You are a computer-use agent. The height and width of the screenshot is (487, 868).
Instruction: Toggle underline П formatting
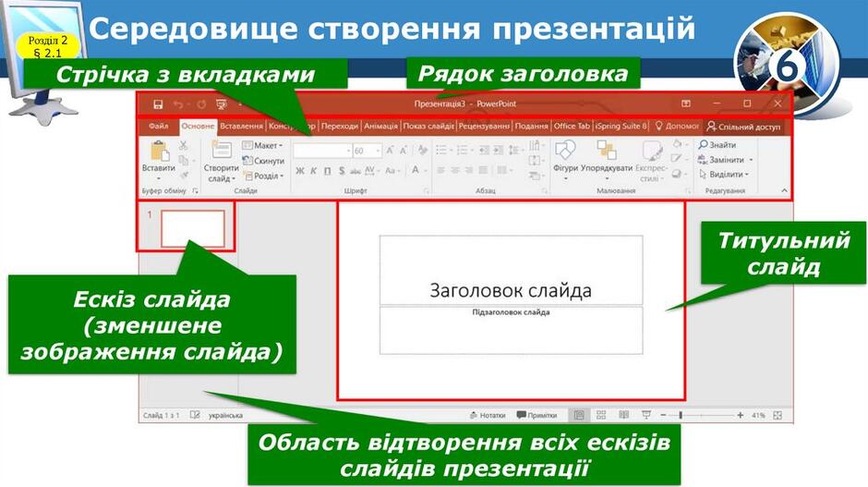pyautogui.click(x=327, y=171)
